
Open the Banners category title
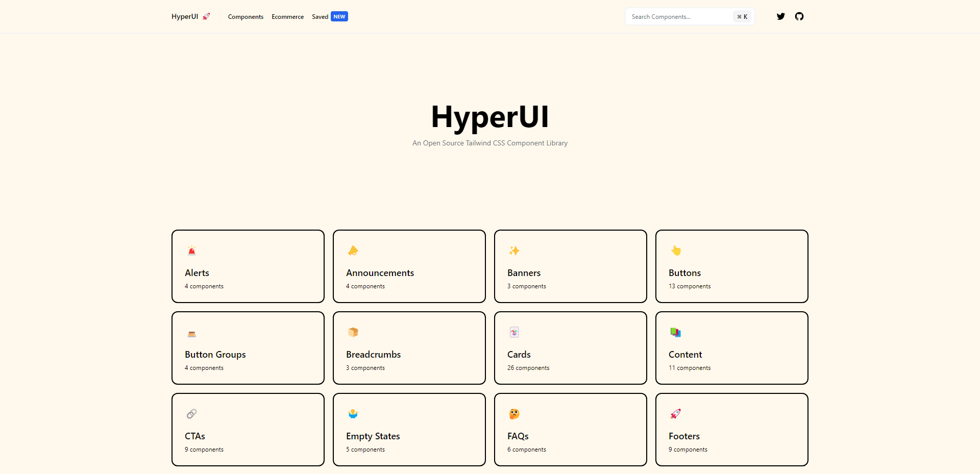(524, 273)
